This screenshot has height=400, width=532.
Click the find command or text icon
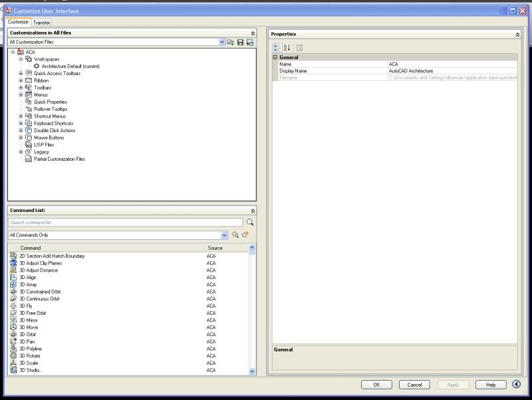(x=235, y=235)
